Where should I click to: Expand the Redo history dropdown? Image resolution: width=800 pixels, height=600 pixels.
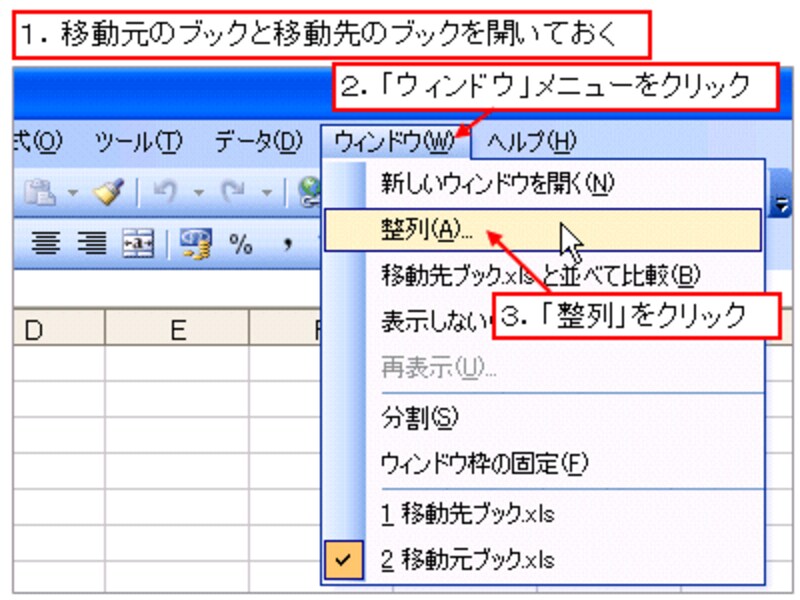[x=266, y=193]
